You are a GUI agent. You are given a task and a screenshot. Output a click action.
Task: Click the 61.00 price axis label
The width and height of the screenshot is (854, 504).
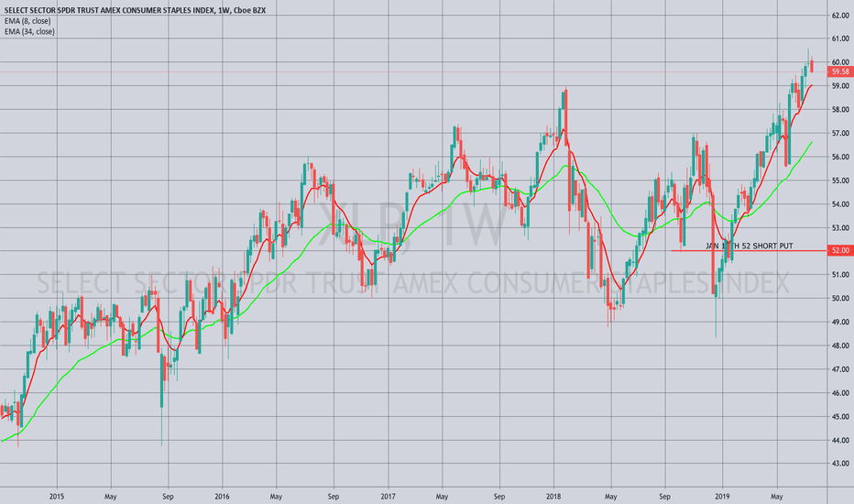point(840,38)
